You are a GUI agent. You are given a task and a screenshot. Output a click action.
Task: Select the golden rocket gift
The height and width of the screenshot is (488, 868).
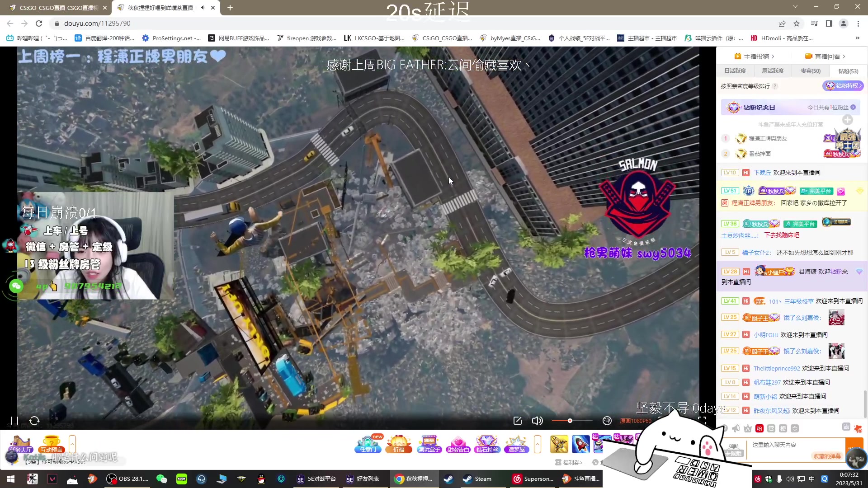pyautogui.click(x=559, y=444)
